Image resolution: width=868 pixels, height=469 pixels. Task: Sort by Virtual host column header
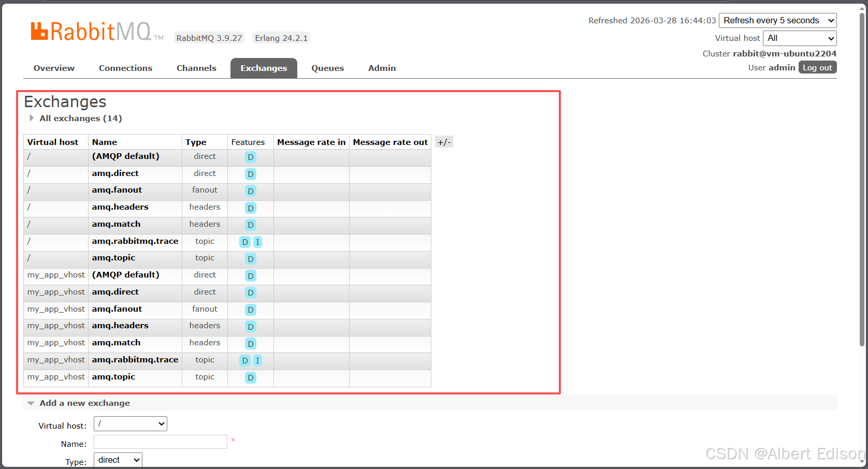tap(53, 142)
